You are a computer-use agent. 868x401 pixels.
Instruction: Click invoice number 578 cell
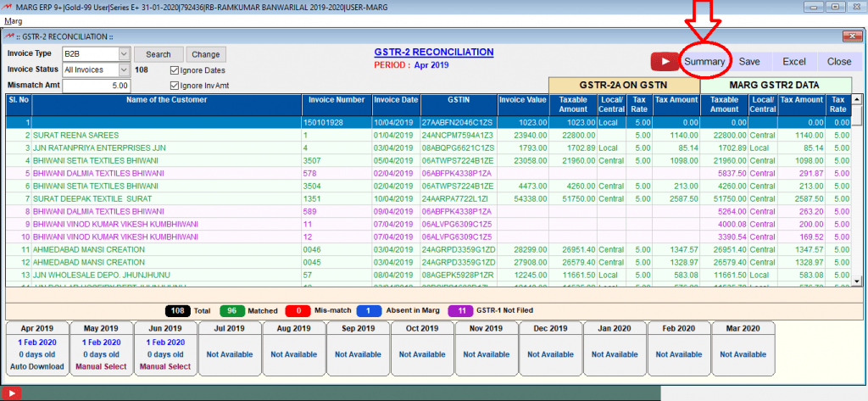[337, 173]
